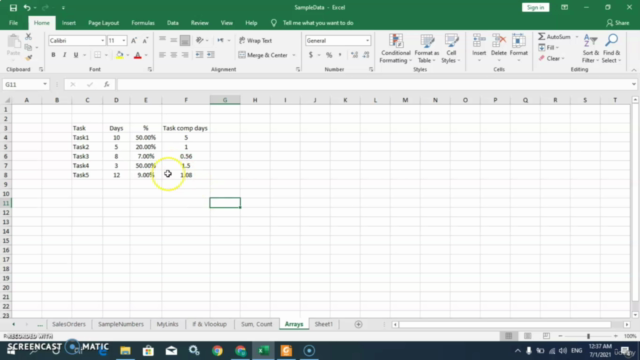Click the AutoSum button
Image resolution: width=640 pixels, height=360 pixels.
click(x=555, y=37)
